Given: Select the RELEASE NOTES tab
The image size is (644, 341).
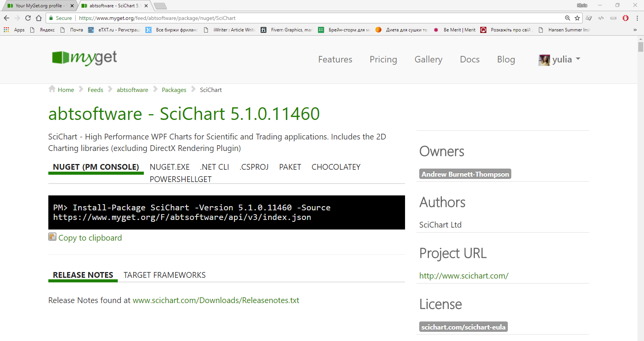Looking at the screenshot, I should [83, 275].
